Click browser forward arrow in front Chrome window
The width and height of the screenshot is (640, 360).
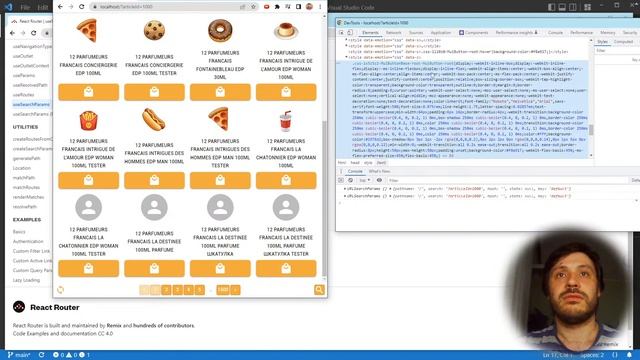[71, 7]
